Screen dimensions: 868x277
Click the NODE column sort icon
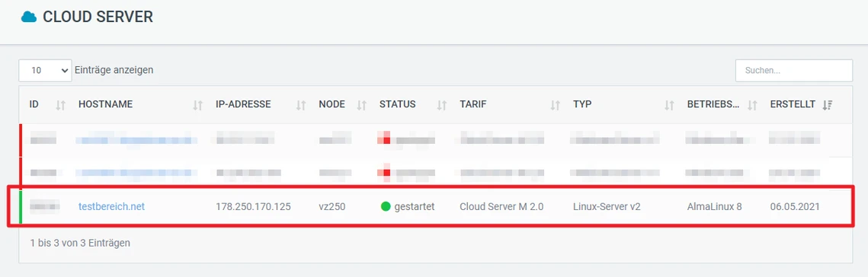coord(362,104)
